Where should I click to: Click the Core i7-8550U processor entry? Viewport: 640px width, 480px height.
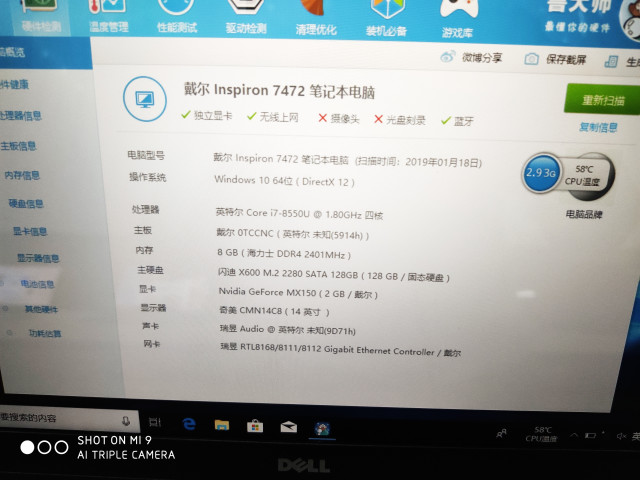299,213
